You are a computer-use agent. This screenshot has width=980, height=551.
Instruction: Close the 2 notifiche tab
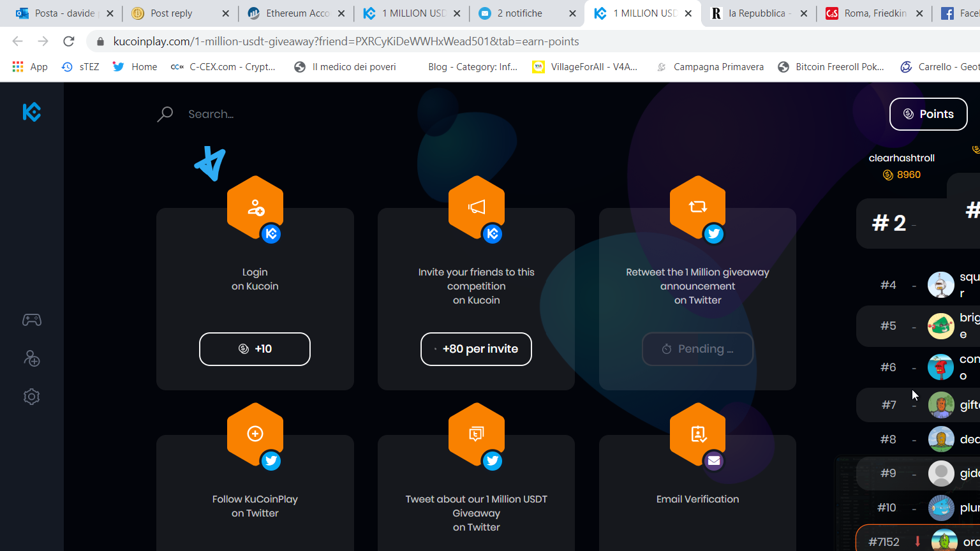click(x=572, y=13)
